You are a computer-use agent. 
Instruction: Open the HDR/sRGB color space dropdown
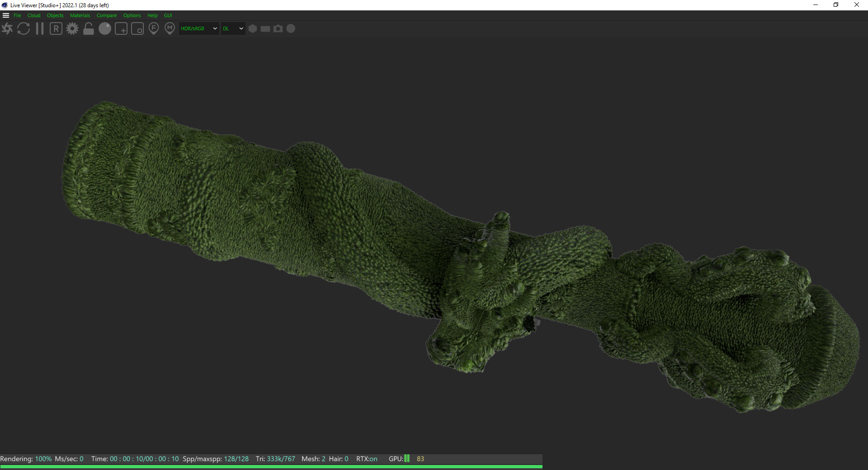click(199, 28)
